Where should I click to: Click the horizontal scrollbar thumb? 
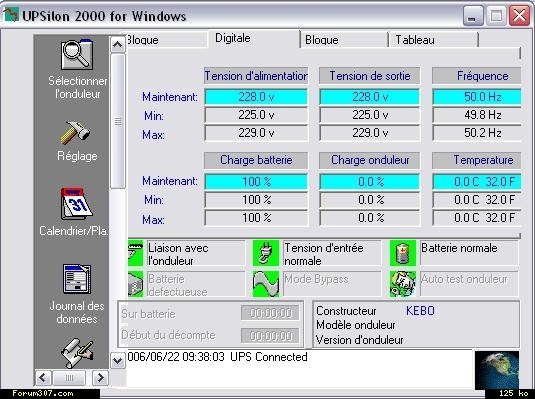[x=69, y=378]
